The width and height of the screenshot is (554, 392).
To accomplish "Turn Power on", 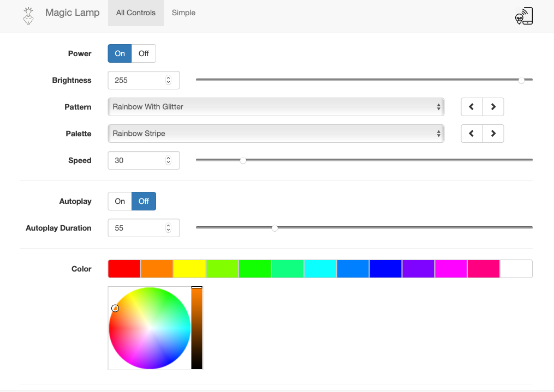I will point(120,53).
